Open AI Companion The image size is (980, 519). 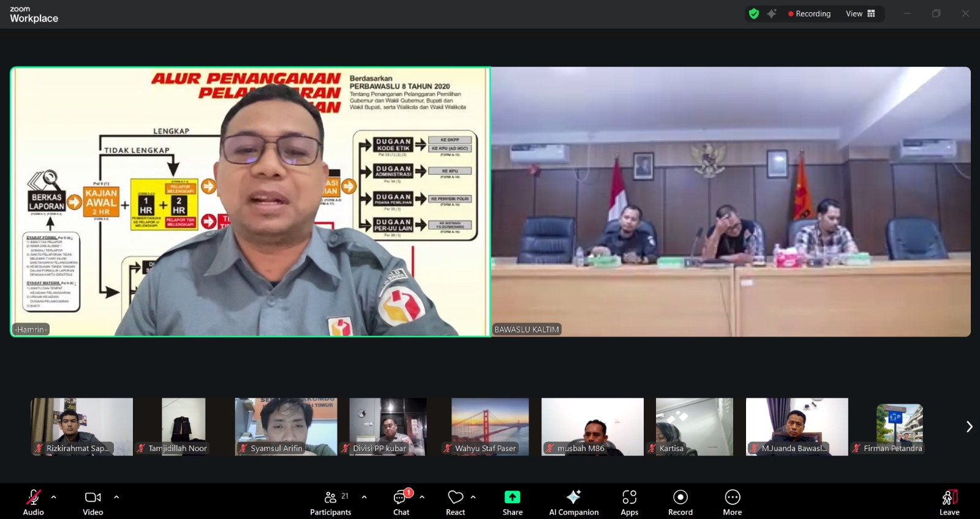574,502
